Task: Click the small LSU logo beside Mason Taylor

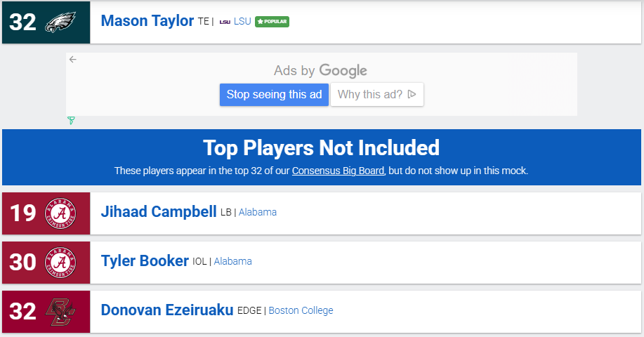Action: click(225, 22)
